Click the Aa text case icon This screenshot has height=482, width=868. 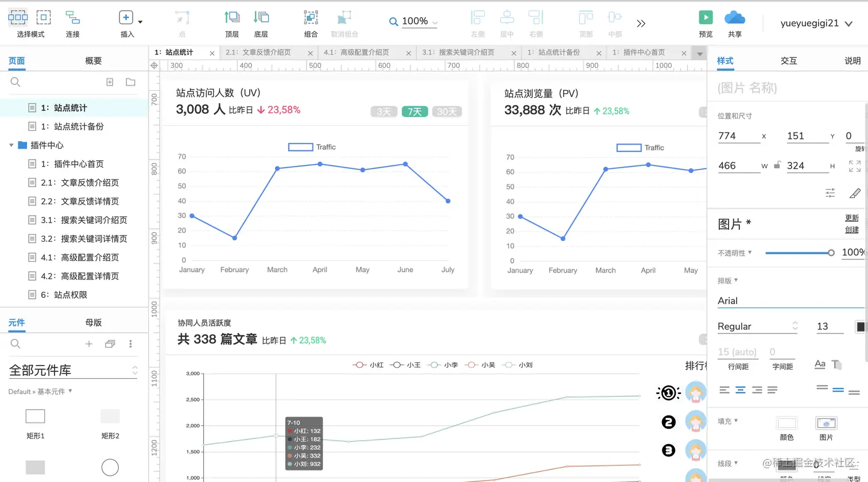(x=820, y=364)
